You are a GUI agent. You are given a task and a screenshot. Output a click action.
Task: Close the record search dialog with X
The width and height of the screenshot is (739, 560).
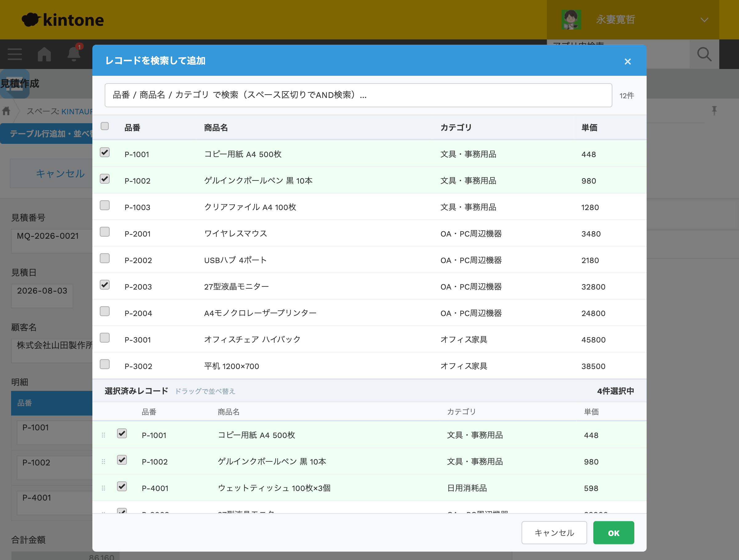pyautogui.click(x=628, y=62)
